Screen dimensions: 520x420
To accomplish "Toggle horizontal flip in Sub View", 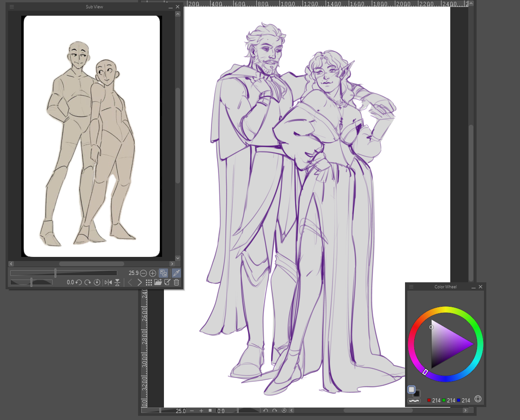I will click(x=108, y=282).
